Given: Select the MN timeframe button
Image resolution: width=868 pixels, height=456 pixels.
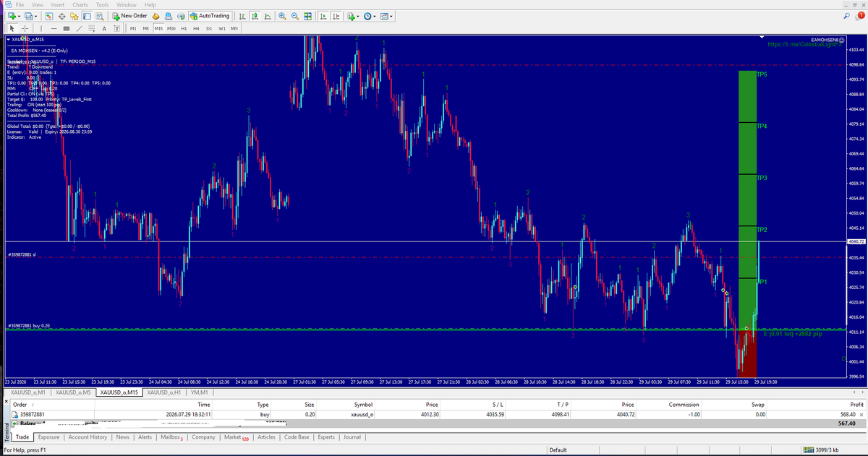Looking at the screenshot, I should point(234,28).
